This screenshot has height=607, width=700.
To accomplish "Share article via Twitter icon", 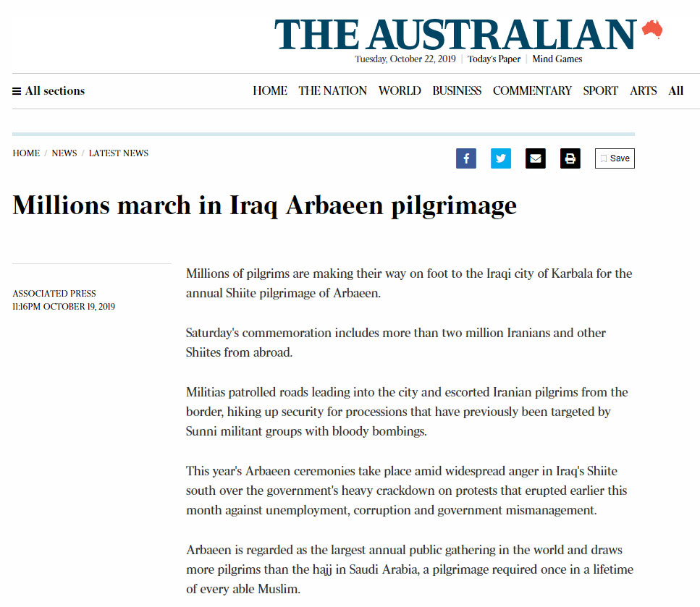I will click(500, 158).
